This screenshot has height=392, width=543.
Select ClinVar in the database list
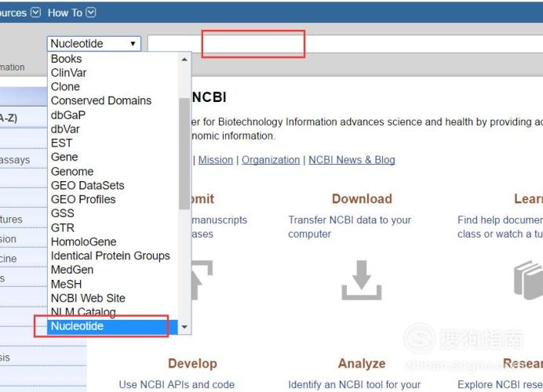(x=112, y=73)
